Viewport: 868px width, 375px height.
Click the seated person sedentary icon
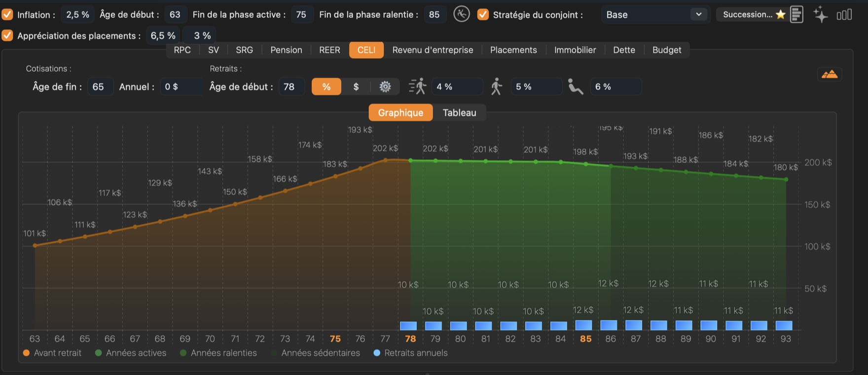(576, 86)
